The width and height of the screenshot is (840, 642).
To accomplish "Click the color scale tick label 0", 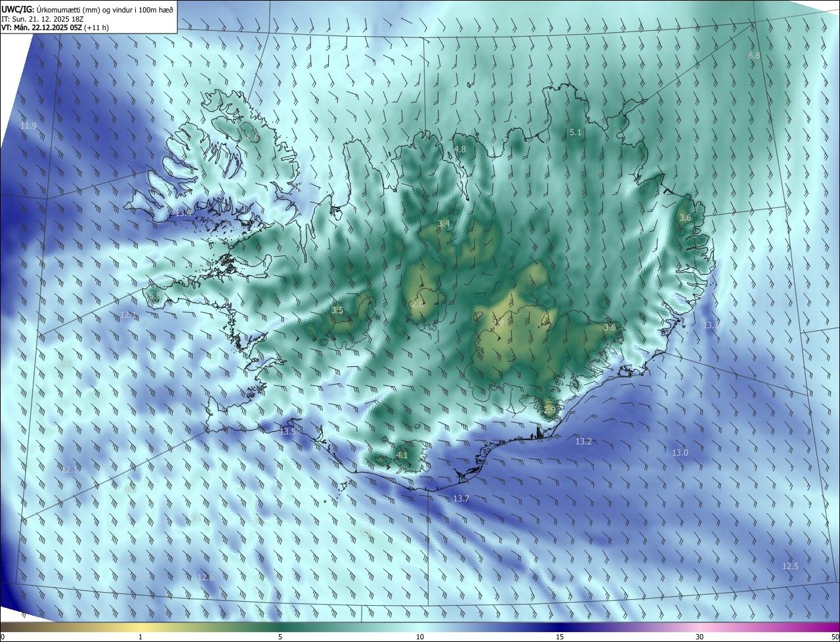I will coord(3,637).
